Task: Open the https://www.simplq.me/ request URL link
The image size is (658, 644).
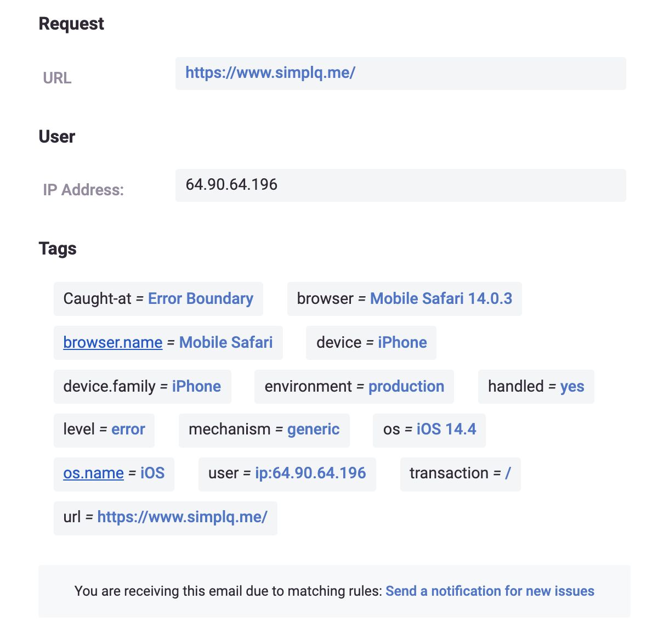Action: [270, 72]
